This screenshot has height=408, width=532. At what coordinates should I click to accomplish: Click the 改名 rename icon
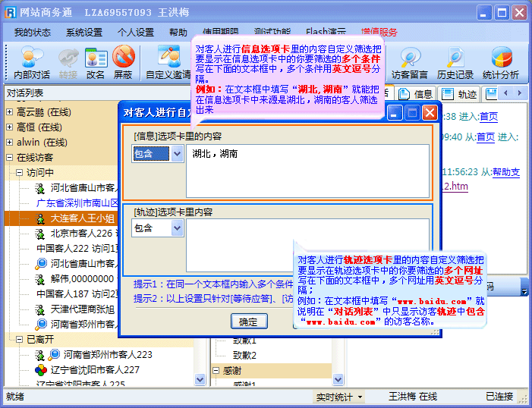coord(96,62)
